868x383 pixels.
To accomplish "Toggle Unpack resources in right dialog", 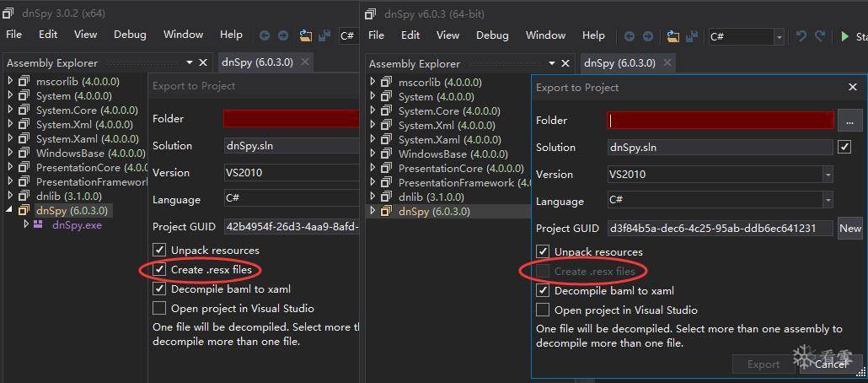I will [543, 252].
